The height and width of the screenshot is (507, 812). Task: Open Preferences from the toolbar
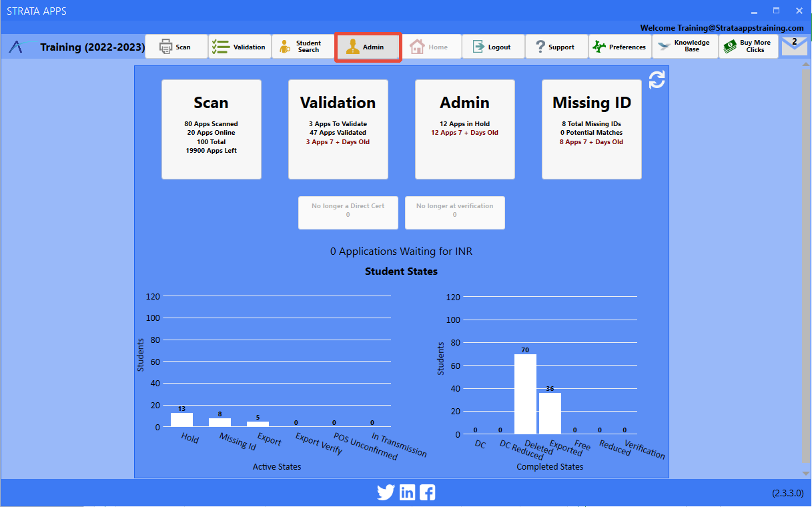[x=620, y=47]
